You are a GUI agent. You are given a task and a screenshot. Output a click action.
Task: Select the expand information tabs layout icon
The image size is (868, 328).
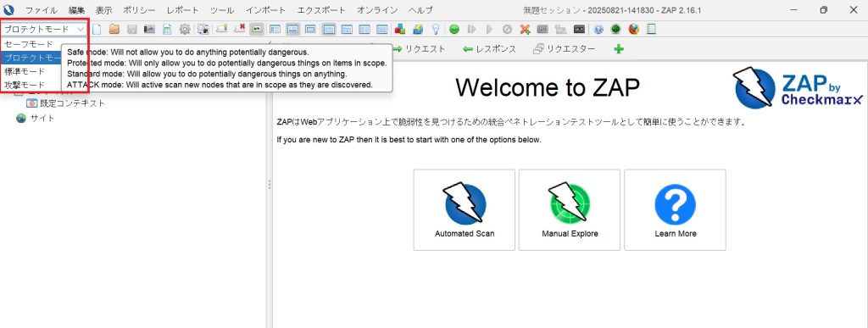292,30
